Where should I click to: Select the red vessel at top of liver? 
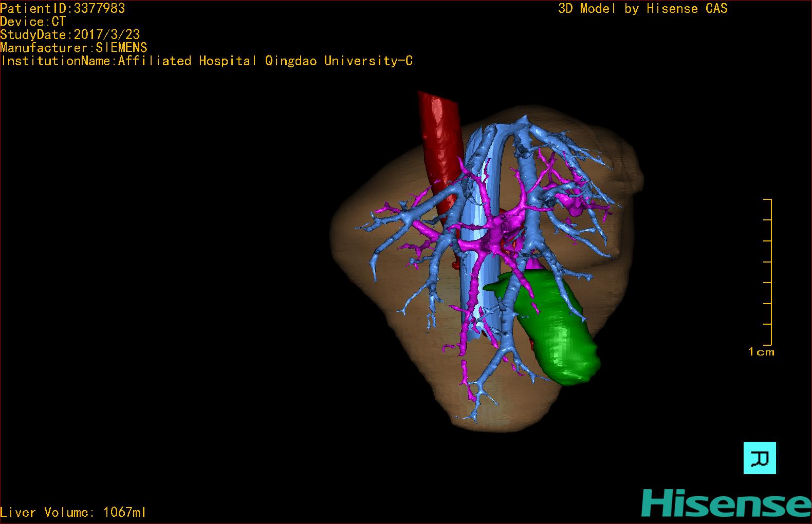coord(438,134)
